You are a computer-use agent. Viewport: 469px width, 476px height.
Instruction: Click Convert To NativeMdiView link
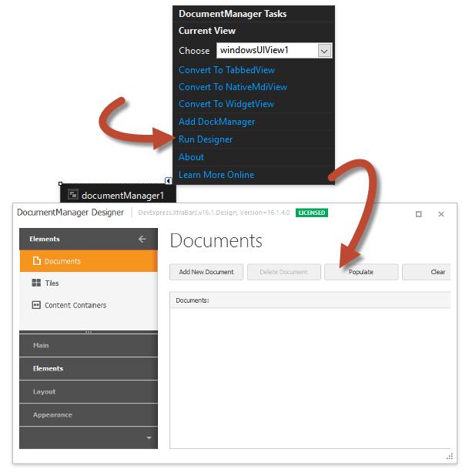coord(233,87)
